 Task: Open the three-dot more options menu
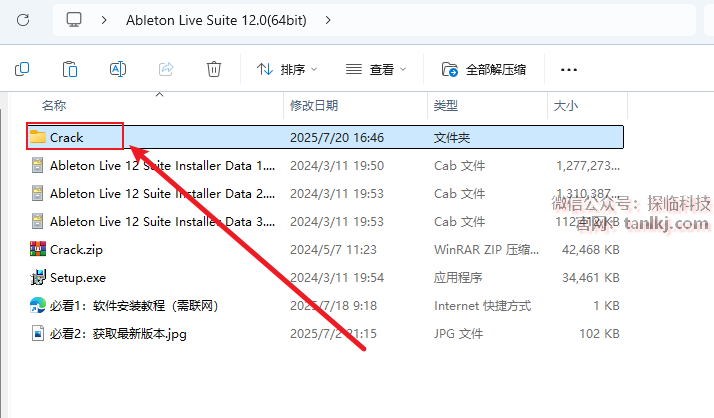click(569, 69)
